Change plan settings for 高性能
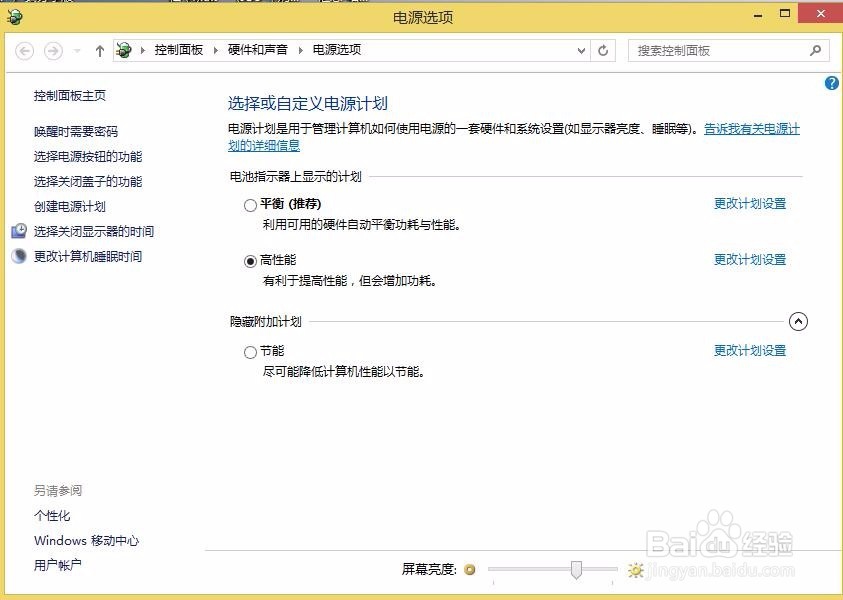843x600 pixels. [x=750, y=260]
